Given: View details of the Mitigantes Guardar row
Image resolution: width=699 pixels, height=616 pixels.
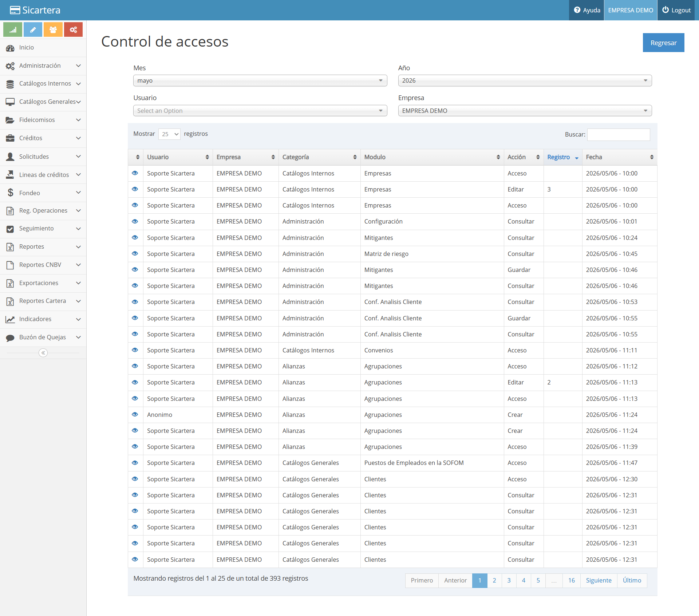Looking at the screenshot, I should (135, 269).
